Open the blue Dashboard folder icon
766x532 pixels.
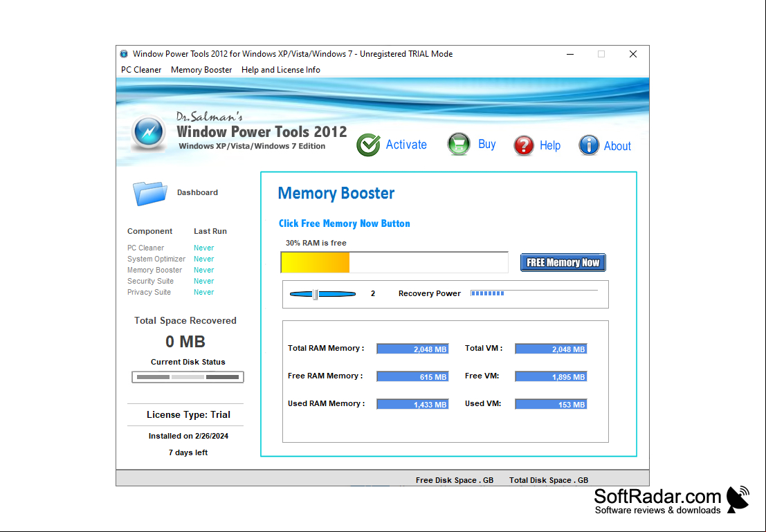point(150,193)
